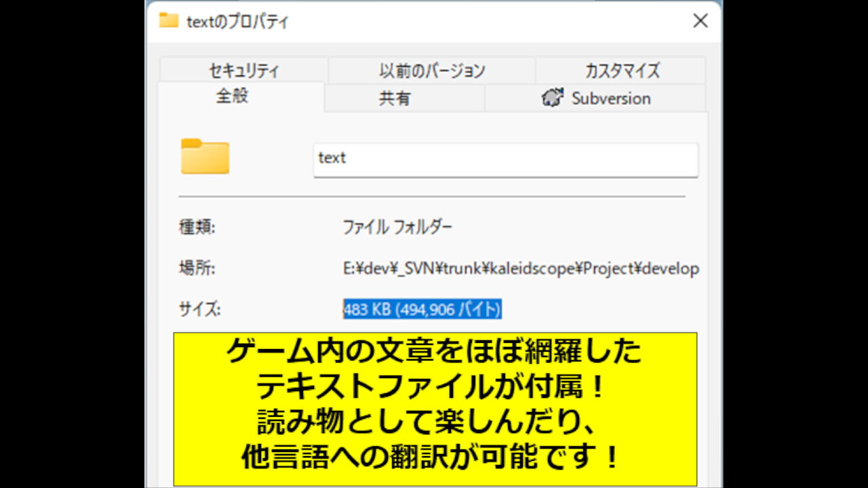Open the 共有 tab

394,98
